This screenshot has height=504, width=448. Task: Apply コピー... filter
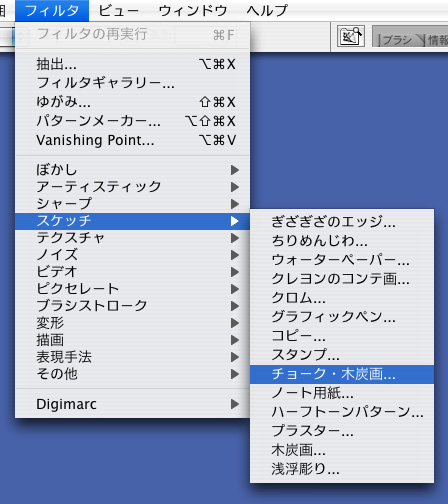point(342,336)
